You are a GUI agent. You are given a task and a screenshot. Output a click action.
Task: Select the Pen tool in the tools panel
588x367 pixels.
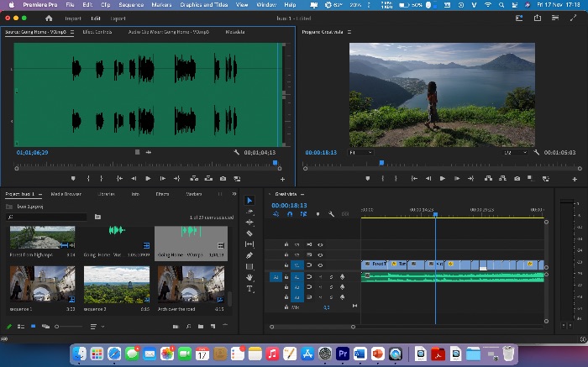tap(249, 255)
